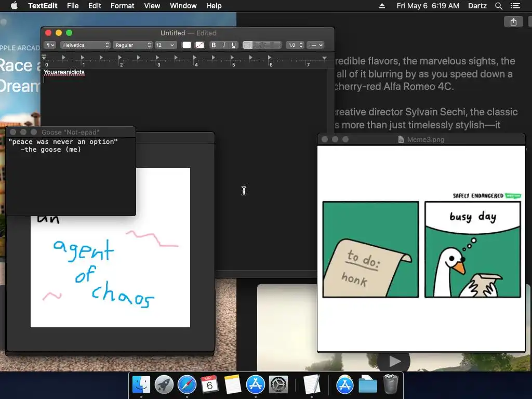The width and height of the screenshot is (532, 399).
Task: Toggle italic formatting
Action: (223, 45)
